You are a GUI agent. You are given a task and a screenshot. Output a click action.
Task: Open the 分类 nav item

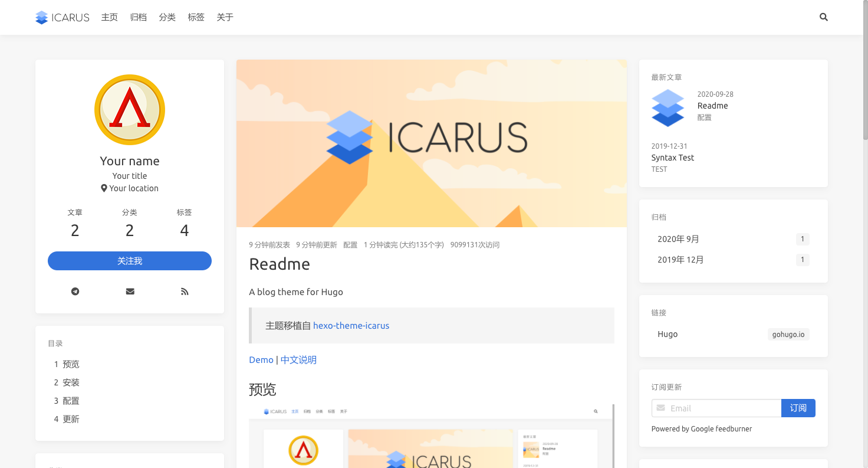(x=167, y=18)
